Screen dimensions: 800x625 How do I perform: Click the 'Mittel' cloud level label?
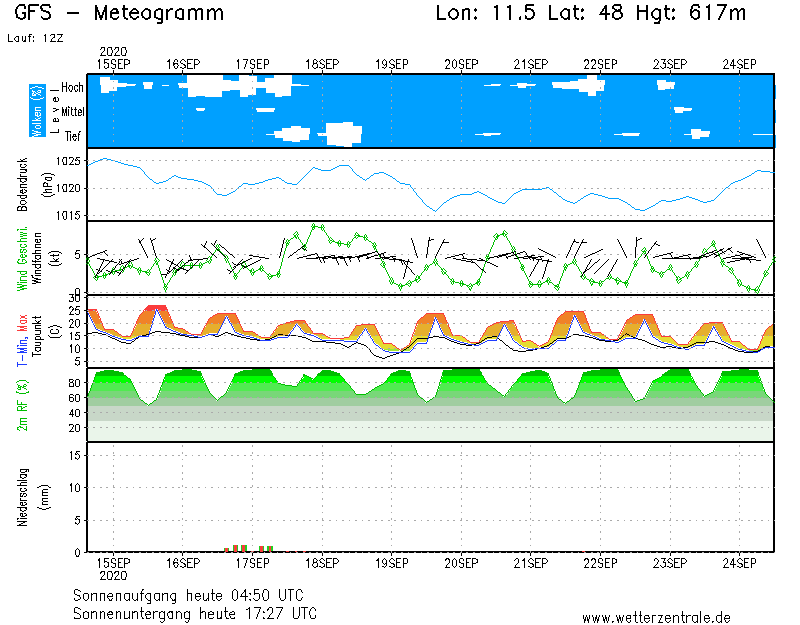[72, 112]
